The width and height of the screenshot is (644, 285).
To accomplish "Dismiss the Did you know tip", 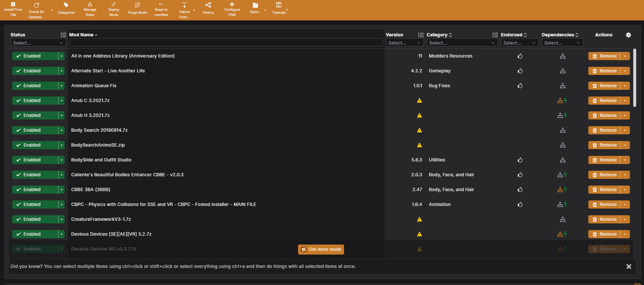I will (629, 266).
